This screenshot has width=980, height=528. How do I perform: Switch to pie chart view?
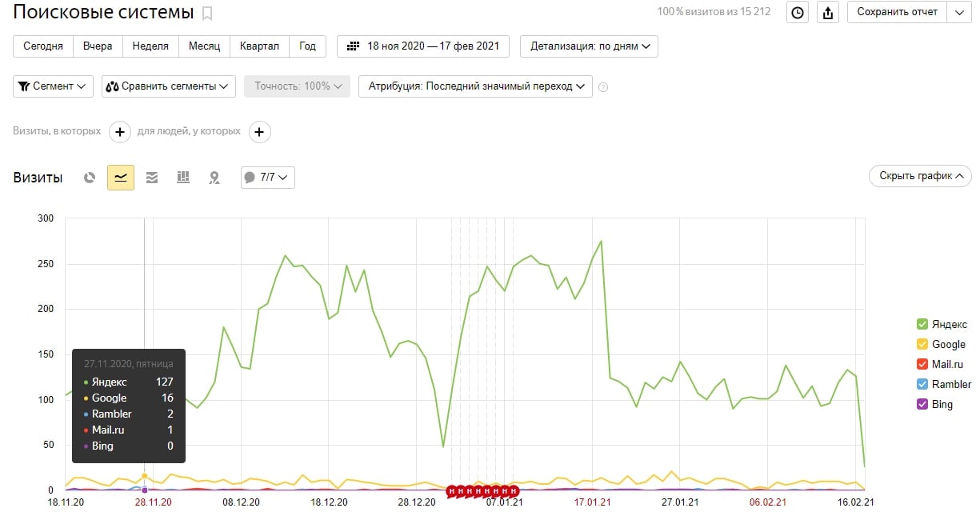pos(90,178)
